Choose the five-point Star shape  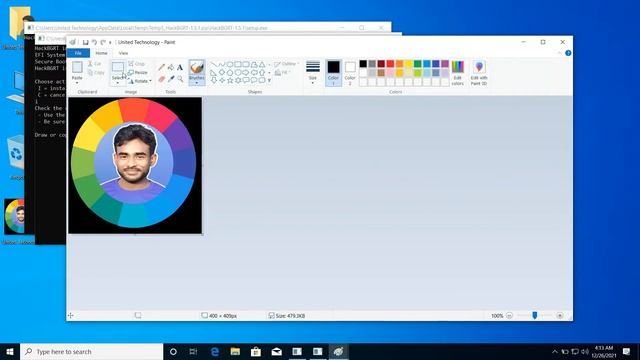click(230, 80)
